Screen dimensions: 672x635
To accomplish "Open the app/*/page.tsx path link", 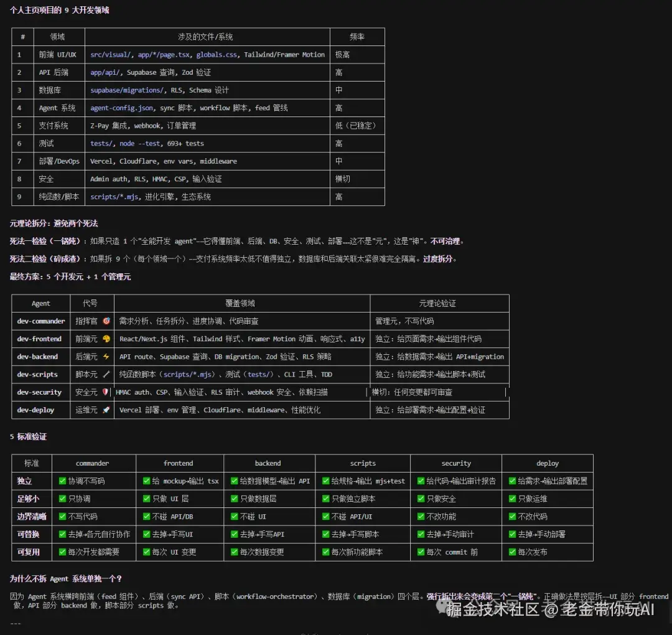I will [164, 54].
